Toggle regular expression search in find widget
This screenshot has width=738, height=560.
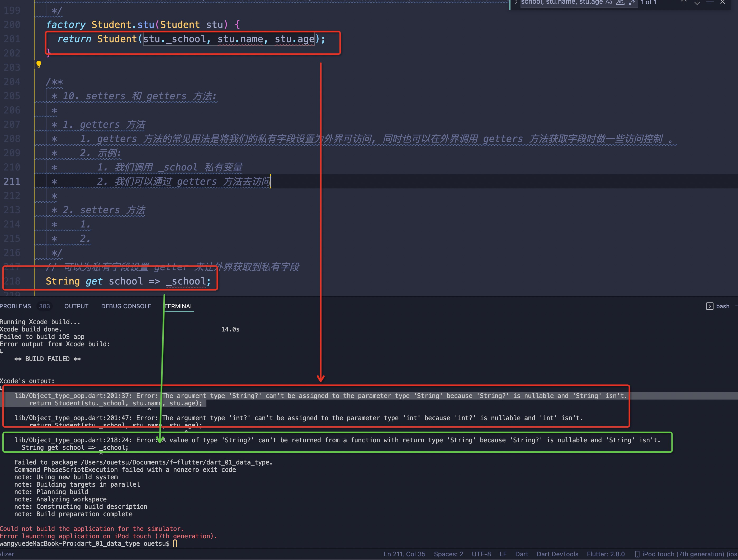[631, 2]
